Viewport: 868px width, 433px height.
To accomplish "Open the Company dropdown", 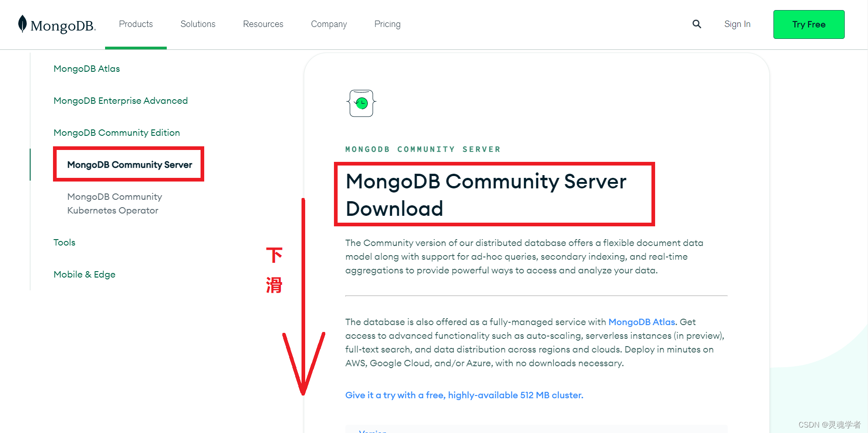I will click(328, 24).
